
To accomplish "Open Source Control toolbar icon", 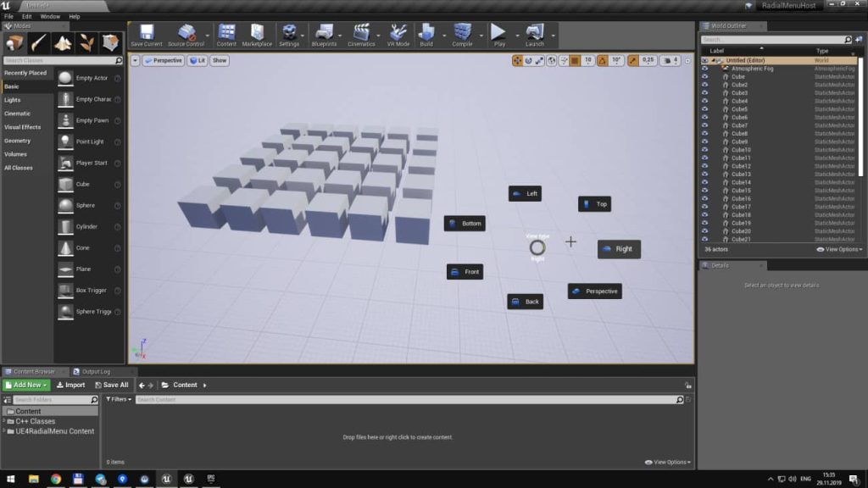I will (186, 36).
